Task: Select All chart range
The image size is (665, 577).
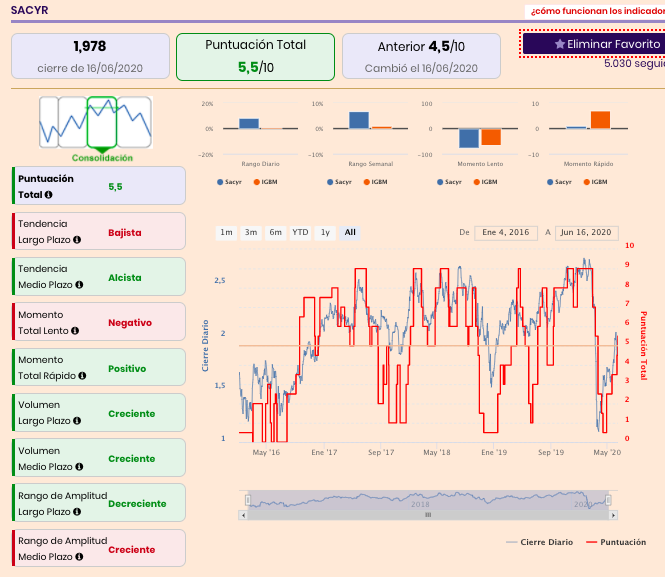Action: pyautogui.click(x=350, y=233)
